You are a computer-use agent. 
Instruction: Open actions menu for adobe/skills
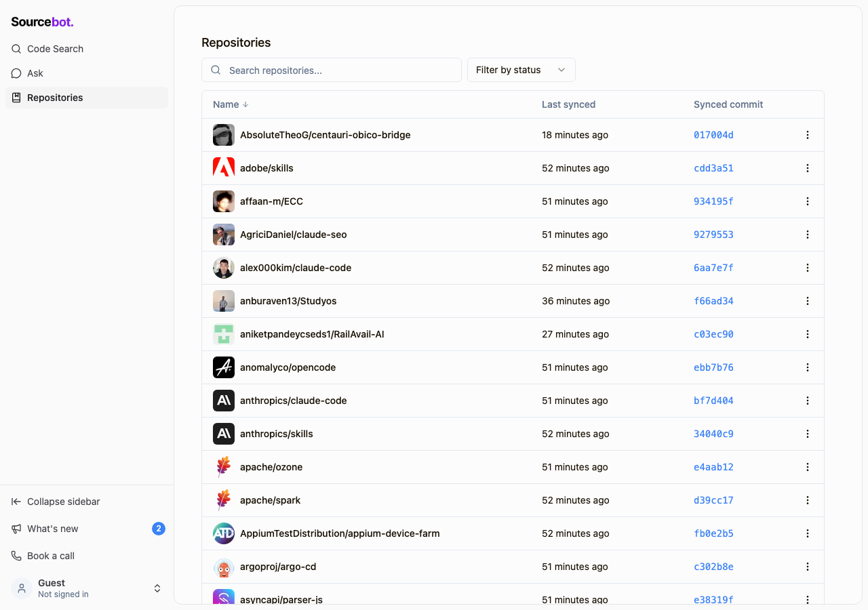tap(808, 168)
